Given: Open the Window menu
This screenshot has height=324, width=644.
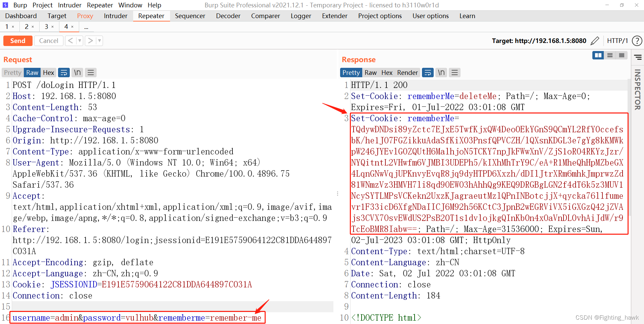Looking at the screenshot, I should click(x=130, y=5).
